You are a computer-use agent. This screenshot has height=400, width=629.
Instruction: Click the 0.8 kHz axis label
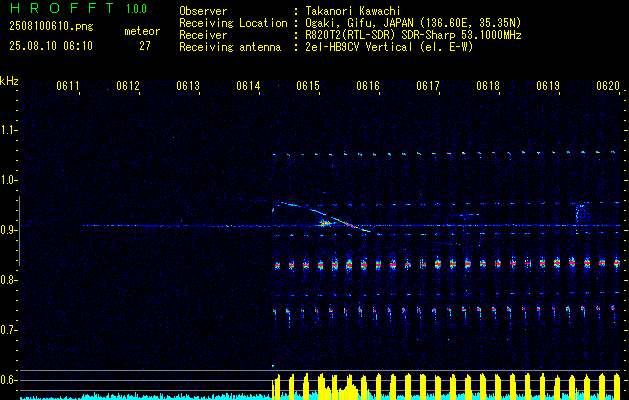pos(8,280)
